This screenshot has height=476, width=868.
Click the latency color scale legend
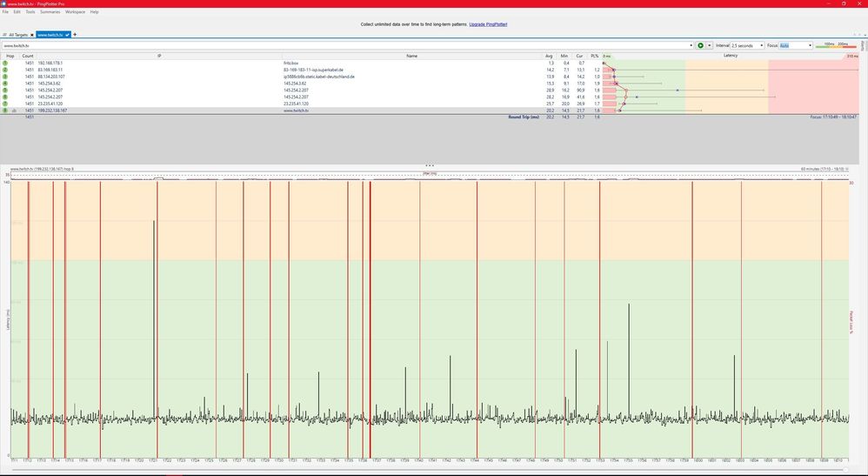(x=836, y=45)
